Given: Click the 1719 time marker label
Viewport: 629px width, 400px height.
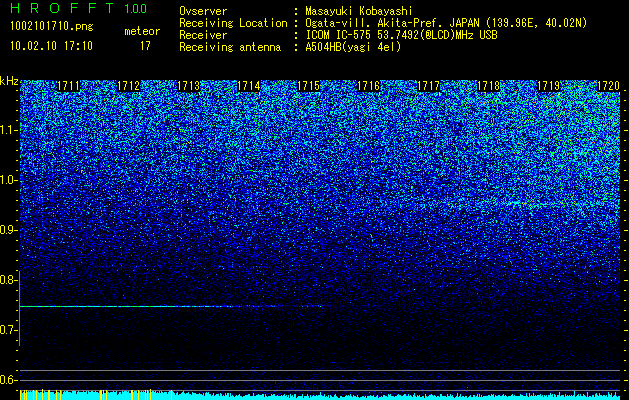Looking at the screenshot, I should click(x=549, y=86).
